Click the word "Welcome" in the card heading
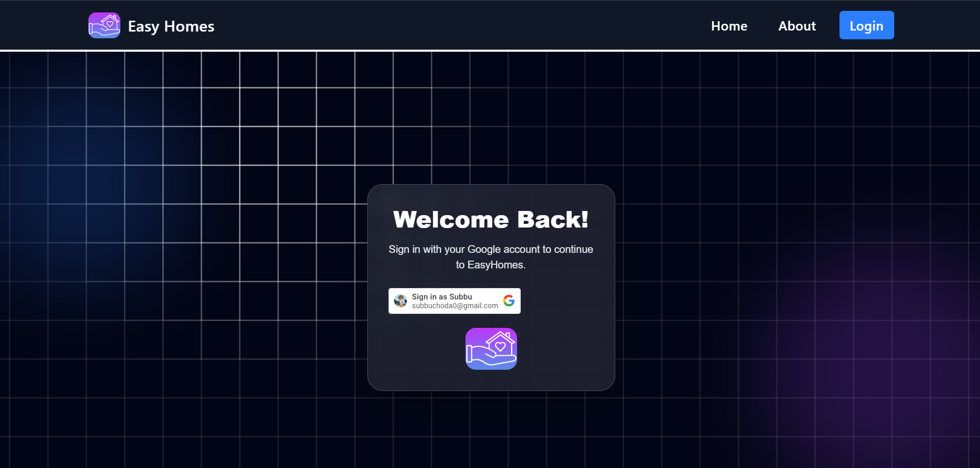 point(451,219)
